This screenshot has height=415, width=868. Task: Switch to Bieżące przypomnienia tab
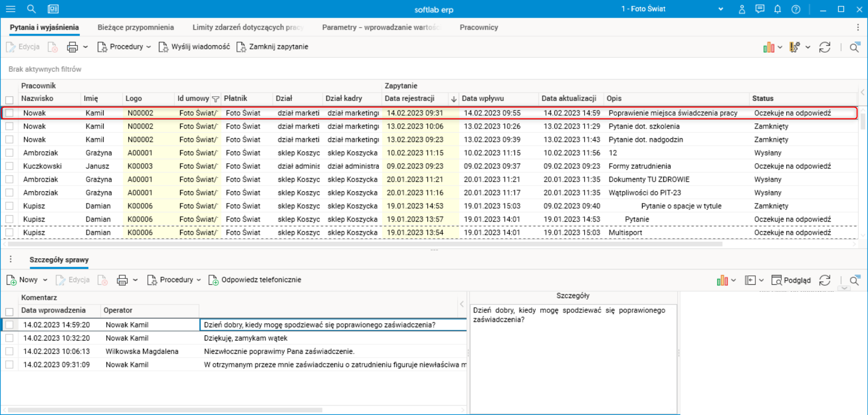click(136, 28)
